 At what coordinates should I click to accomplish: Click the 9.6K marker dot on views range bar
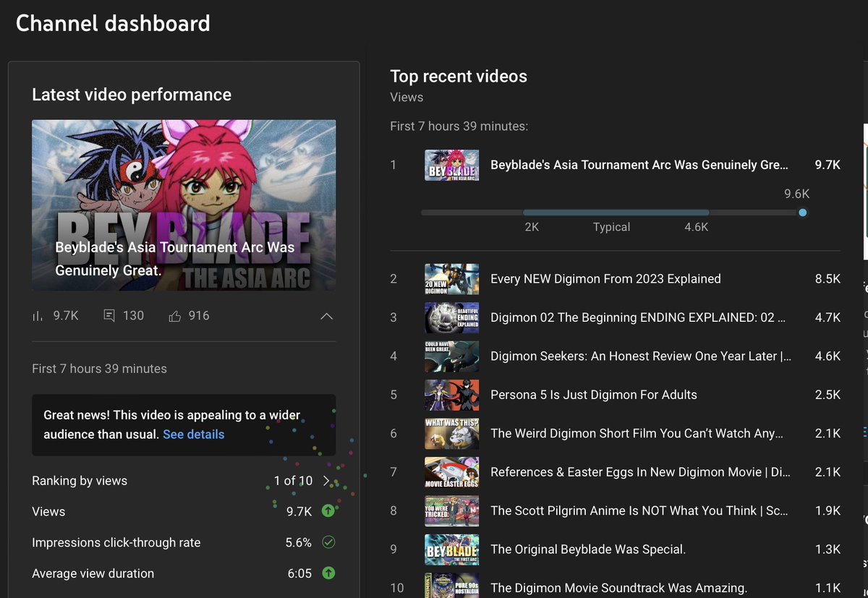(803, 213)
